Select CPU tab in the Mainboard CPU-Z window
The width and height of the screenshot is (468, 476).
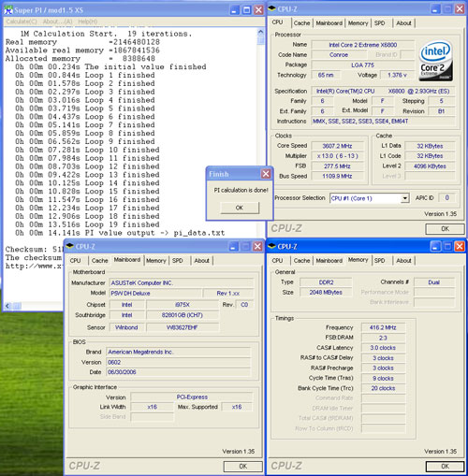75,261
